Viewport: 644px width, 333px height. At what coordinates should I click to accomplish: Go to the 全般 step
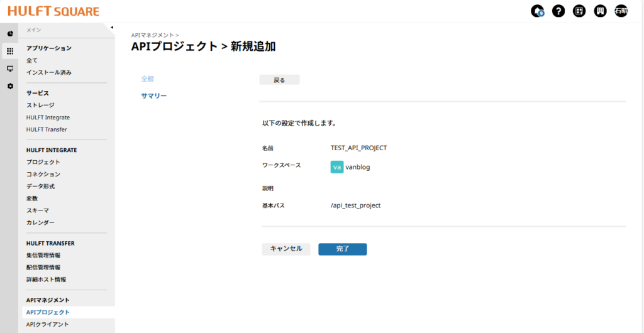147,79
